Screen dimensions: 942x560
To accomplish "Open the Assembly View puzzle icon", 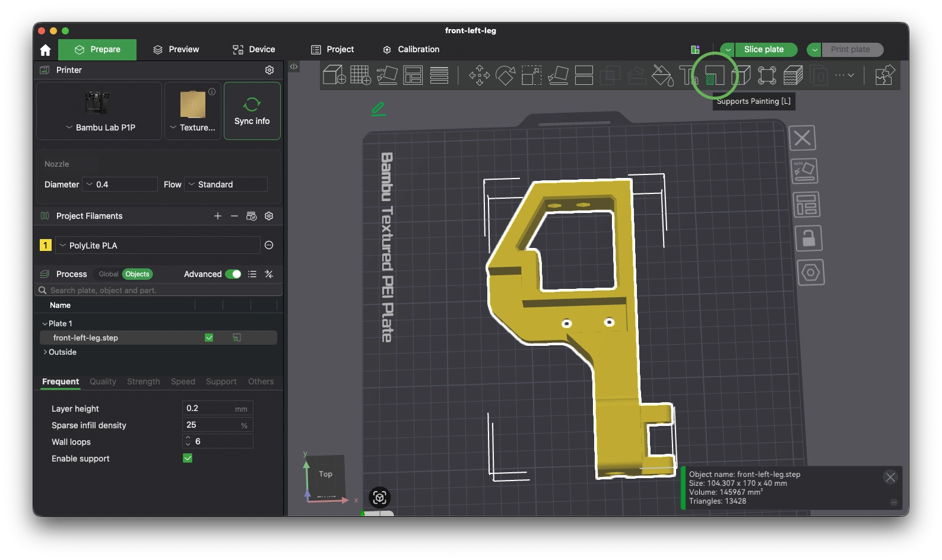I will [884, 75].
